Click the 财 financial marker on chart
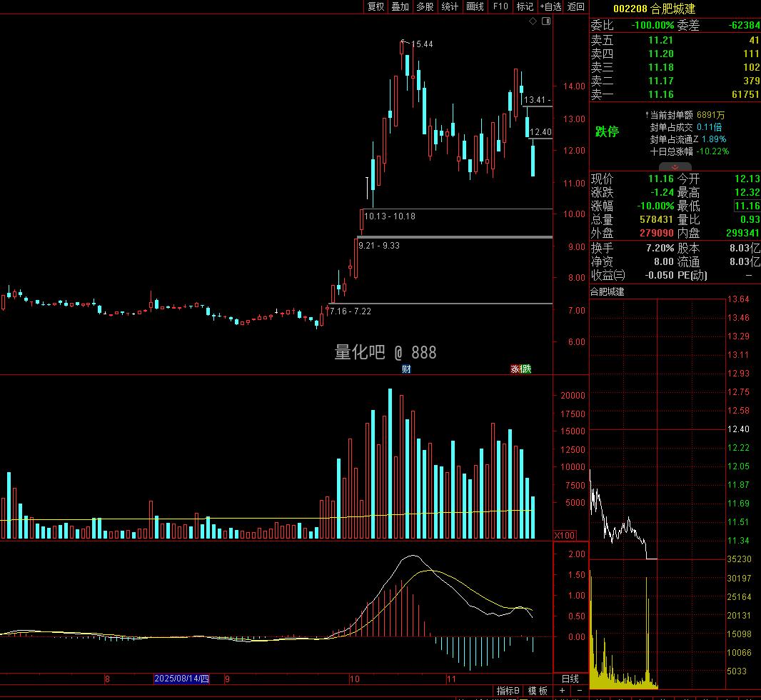Viewport: 761px width, 700px height. 406,369
